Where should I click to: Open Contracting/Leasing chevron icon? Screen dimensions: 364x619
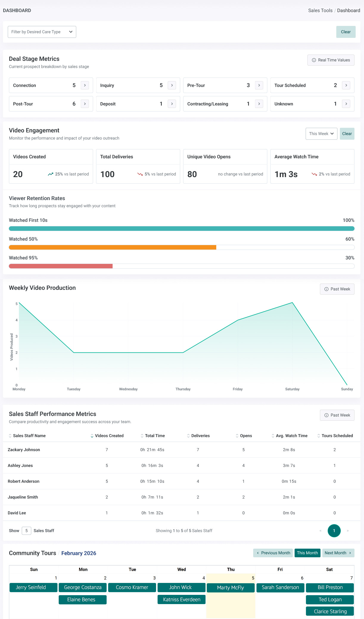pos(259,104)
